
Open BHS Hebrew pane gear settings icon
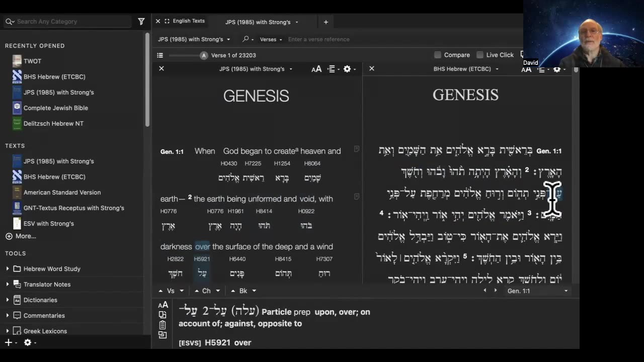pyautogui.click(x=556, y=69)
